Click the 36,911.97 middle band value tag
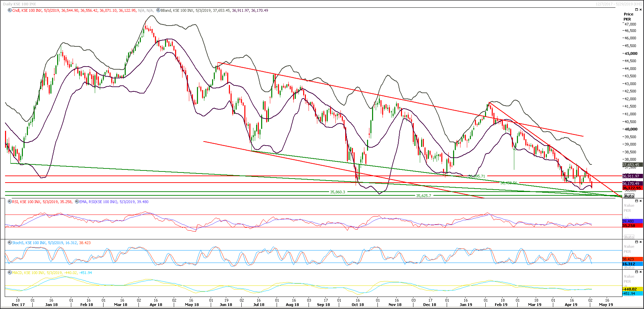The image size is (644, 309). point(632,176)
